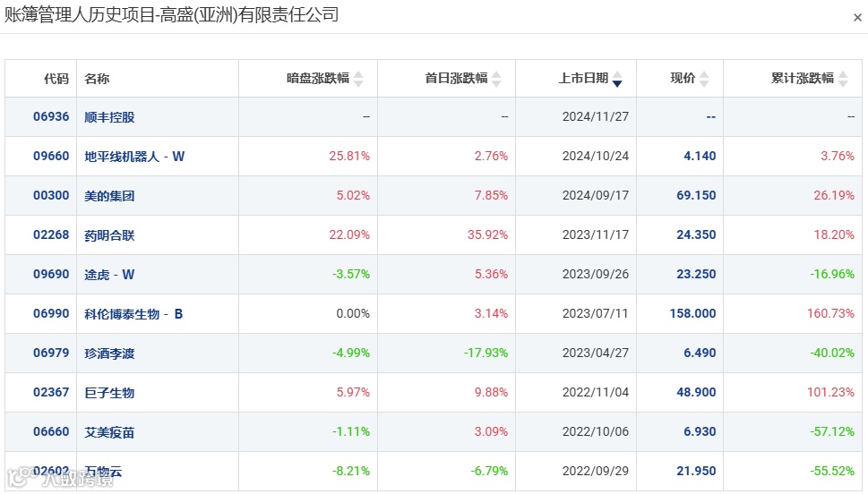Click cumulative change 26.19%
Viewport: 868px width, 494px height.
click(834, 195)
